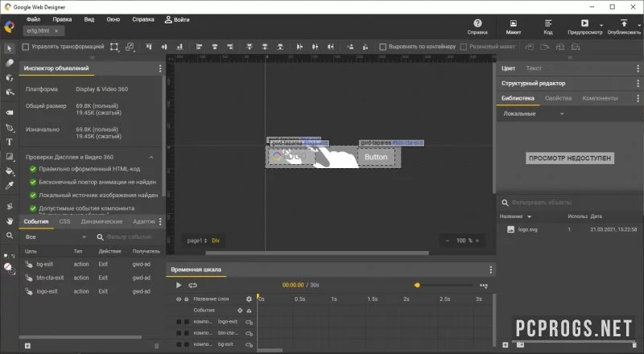This screenshot has width=644, height=354.
Task: Select the Eyedropper color picker tool
Action: pos(9,186)
